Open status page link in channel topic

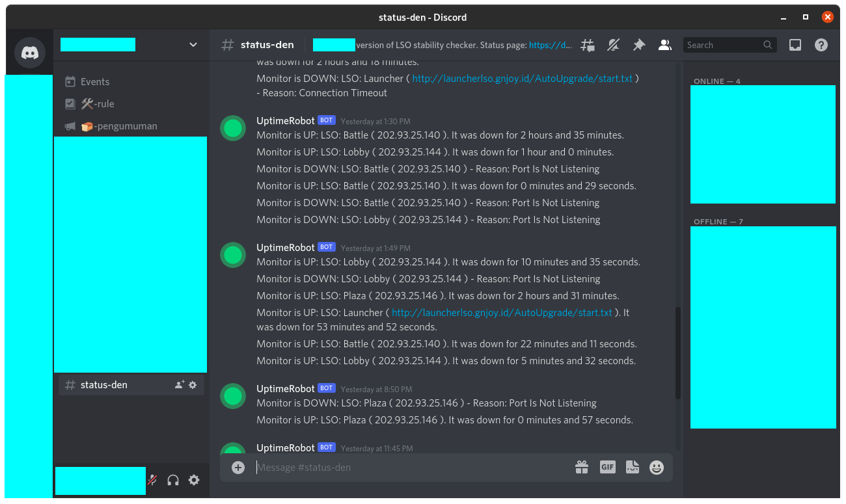551,45
